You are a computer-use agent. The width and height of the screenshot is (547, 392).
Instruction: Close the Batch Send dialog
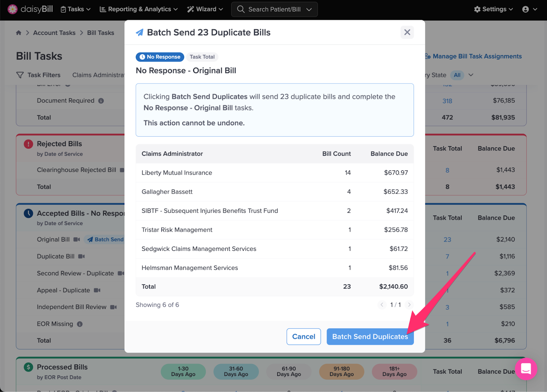coord(407,32)
